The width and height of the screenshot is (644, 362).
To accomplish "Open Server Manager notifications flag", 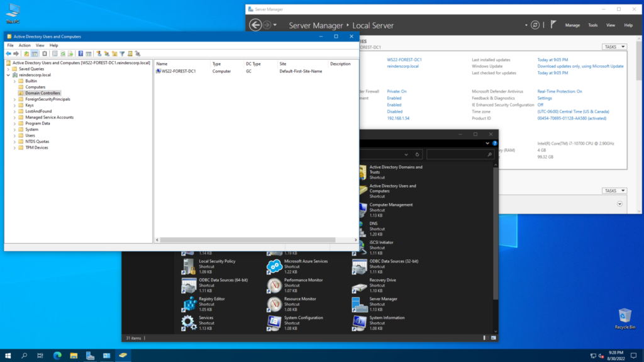I will (553, 25).
